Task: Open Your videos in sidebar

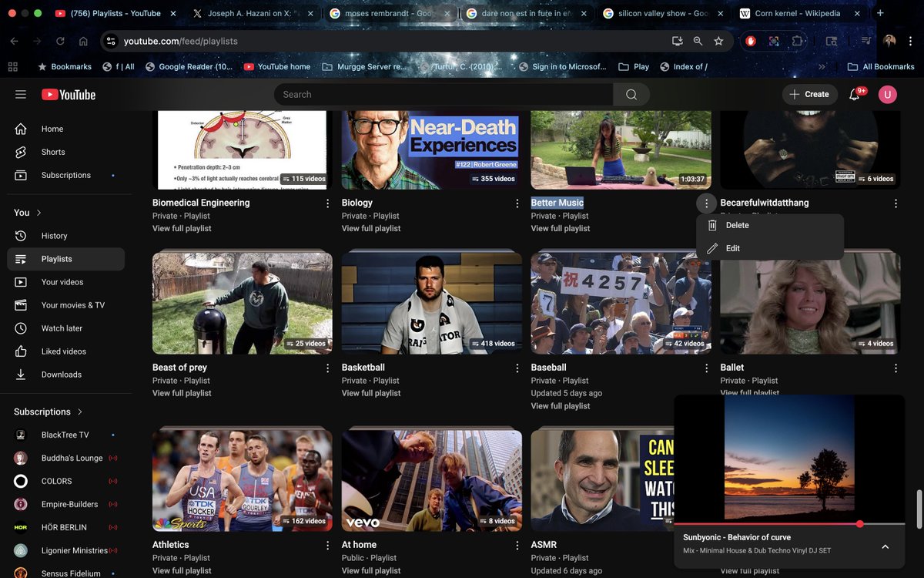Action: (x=65, y=282)
